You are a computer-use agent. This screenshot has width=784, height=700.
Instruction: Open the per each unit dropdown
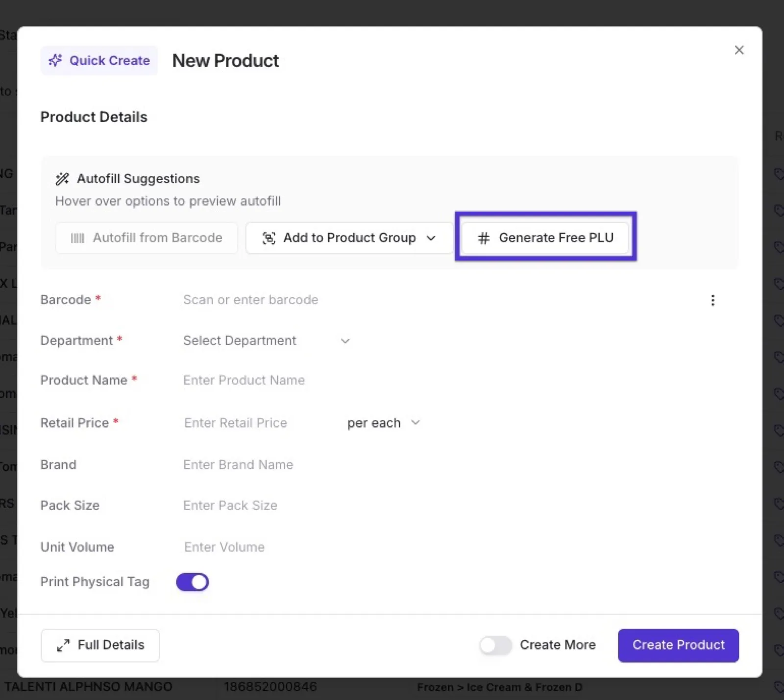point(384,423)
